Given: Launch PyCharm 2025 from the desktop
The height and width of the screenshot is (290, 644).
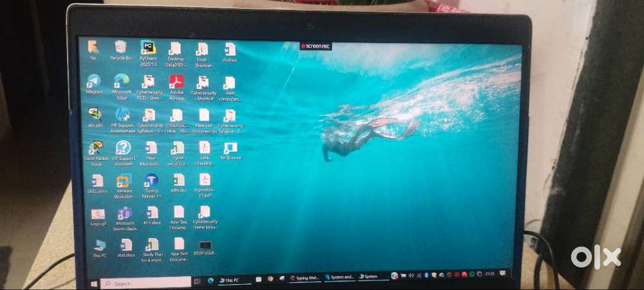Looking at the screenshot, I should [148, 53].
